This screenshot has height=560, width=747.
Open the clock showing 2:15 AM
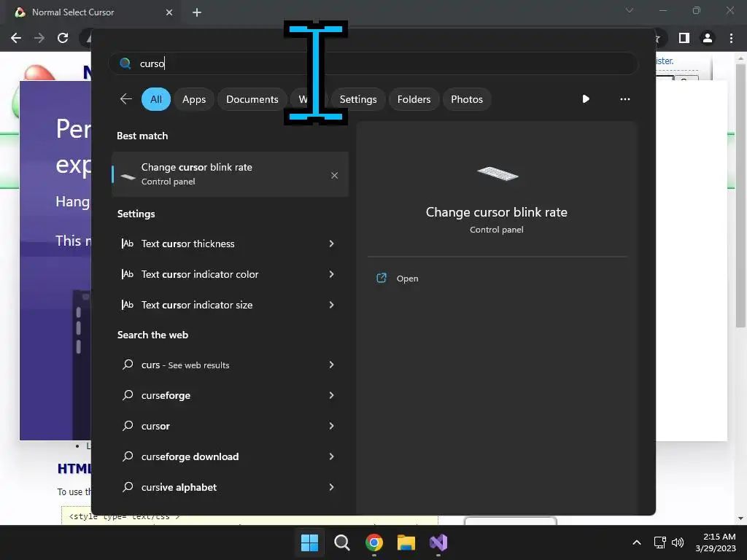coord(716,542)
